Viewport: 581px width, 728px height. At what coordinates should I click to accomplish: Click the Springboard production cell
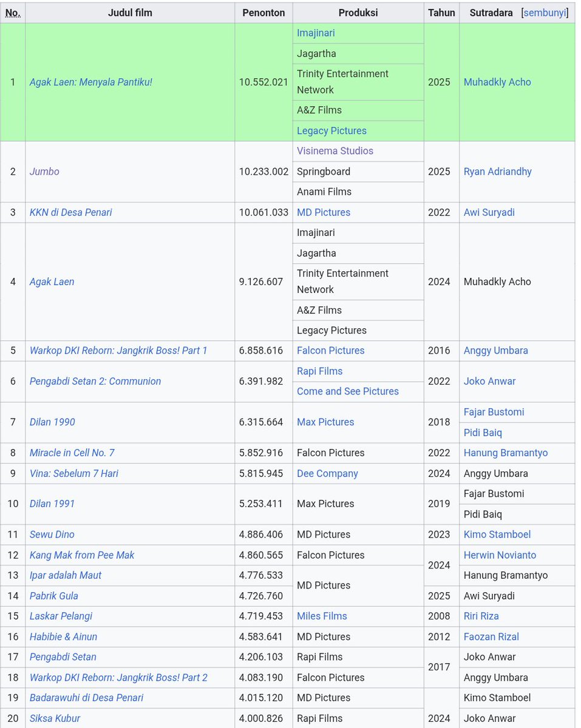[x=358, y=172]
